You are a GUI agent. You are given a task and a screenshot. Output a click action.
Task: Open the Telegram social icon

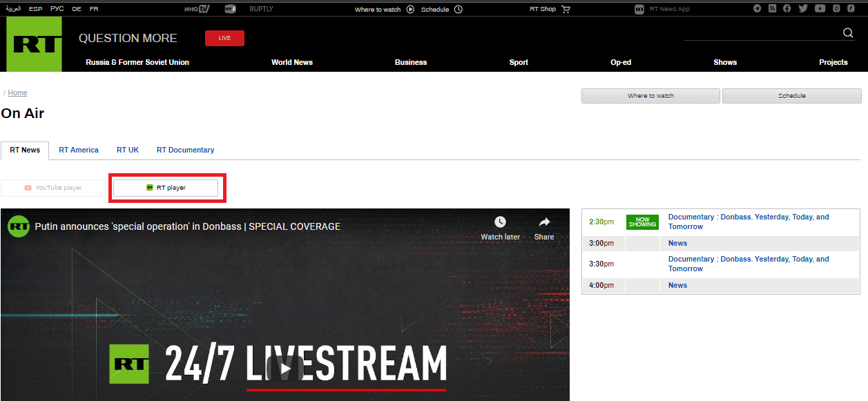[758, 9]
